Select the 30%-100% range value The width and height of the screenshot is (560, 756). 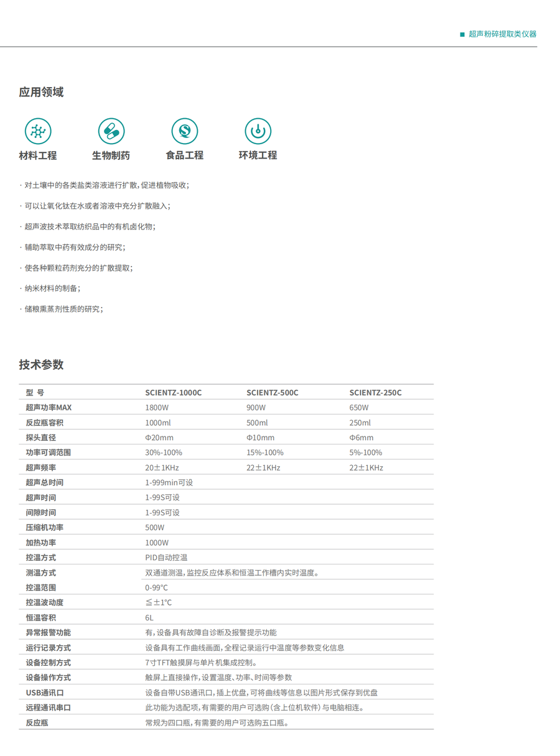[x=164, y=453]
